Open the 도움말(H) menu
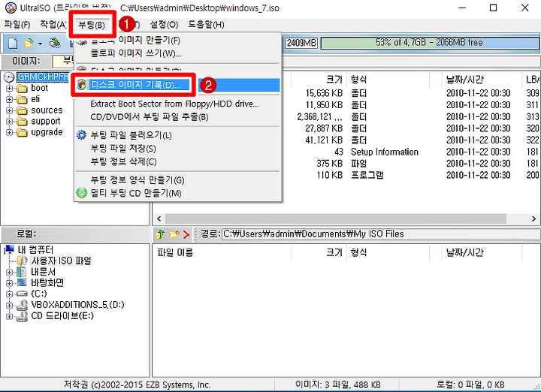 tap(206, 25)
